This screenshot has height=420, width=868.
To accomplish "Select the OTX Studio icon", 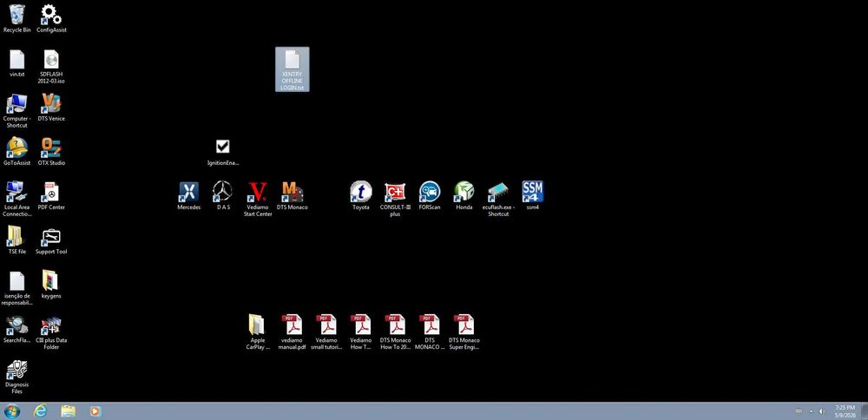I will (x=51, y=148).
